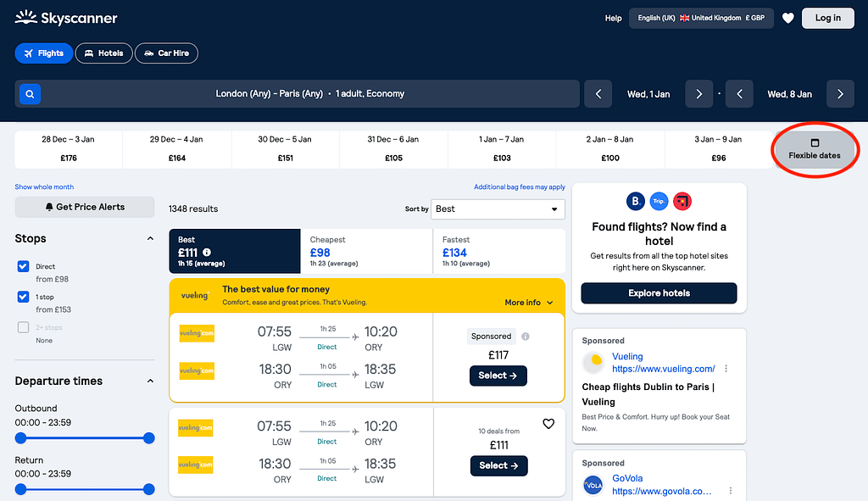Open the Sort by Best dropdown
This screenshot has height=501, width=868.
498,209
